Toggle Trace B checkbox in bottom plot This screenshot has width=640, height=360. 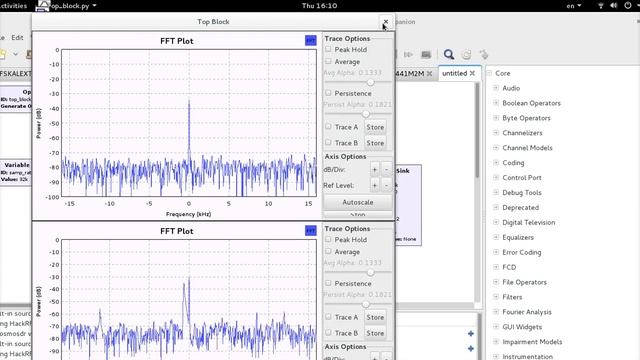click(x=328, y=333)
